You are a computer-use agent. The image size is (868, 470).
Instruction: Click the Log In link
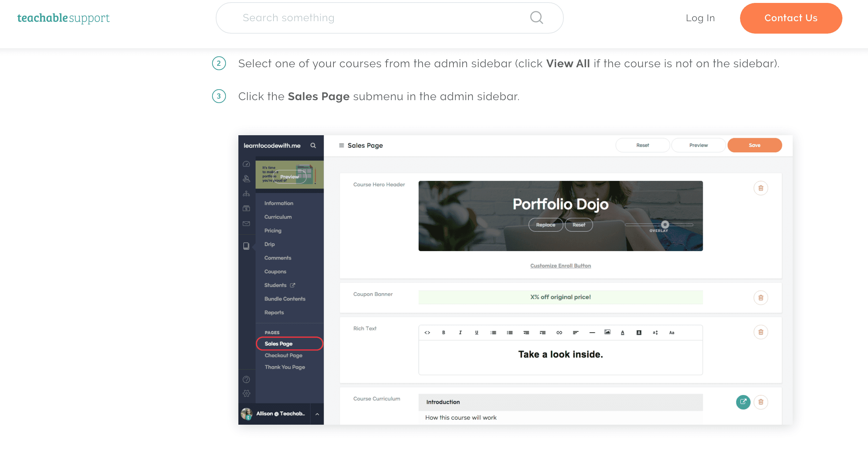click(700, 18)
